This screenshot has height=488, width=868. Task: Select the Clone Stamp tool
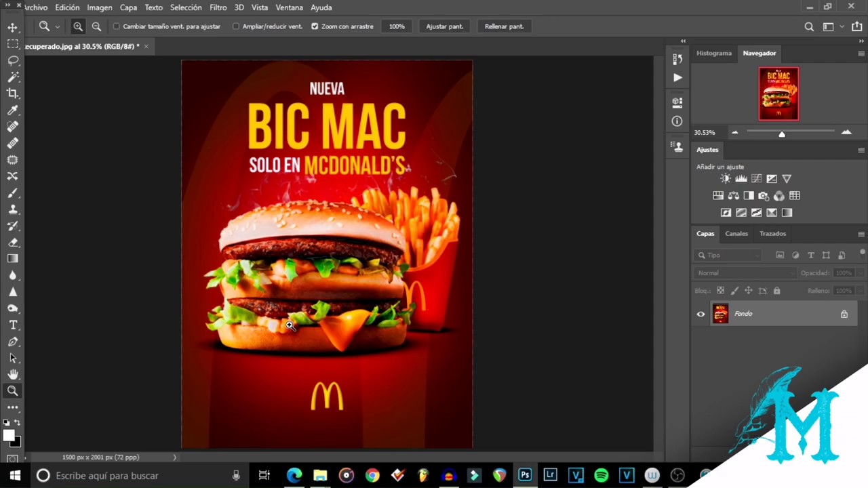[13, 209]
